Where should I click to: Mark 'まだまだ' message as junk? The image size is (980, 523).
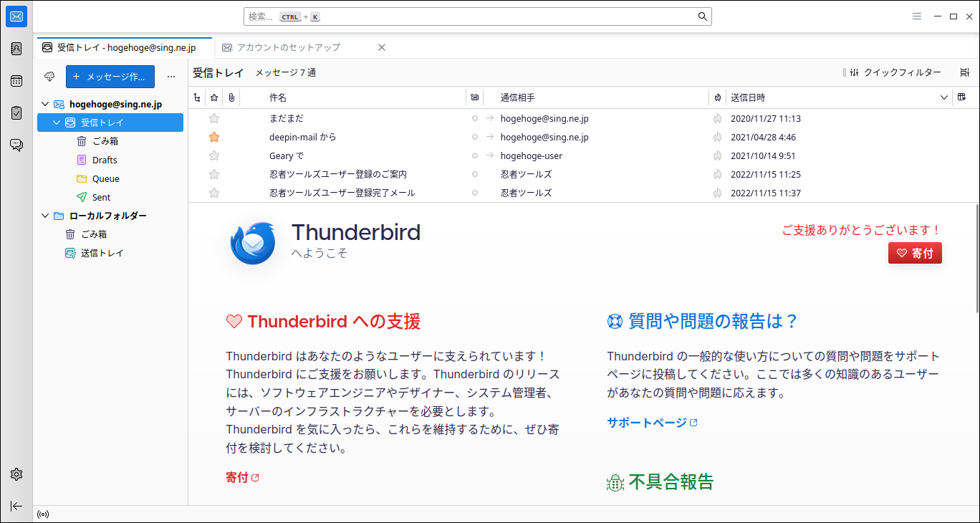coord(717,118)
